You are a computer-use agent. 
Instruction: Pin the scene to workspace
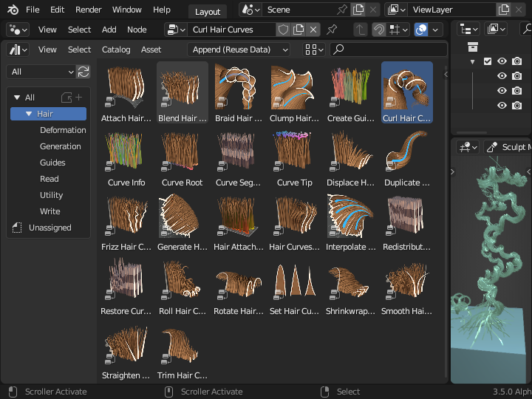click(x=342, y=10)
